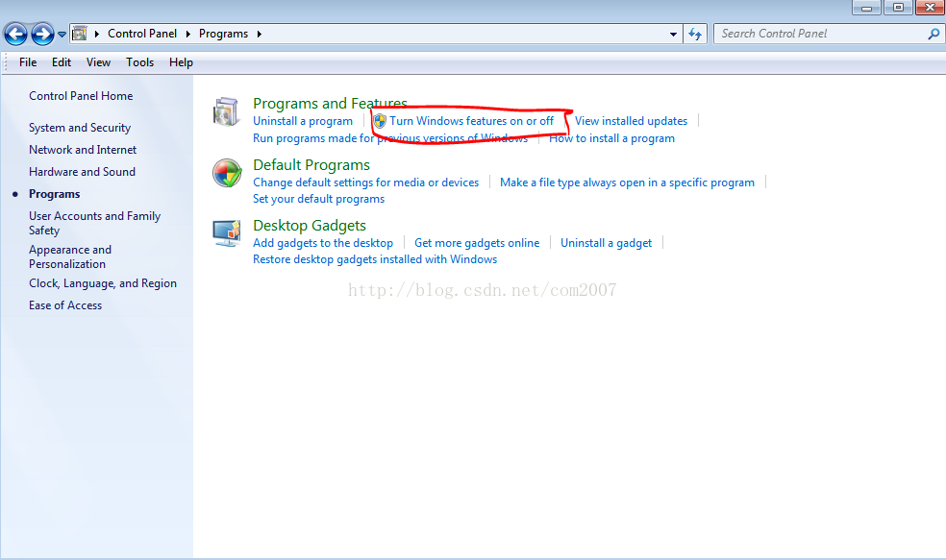This screenshot has width=946, height=560.
Task: Select Programs breadcrumb in address bar
Action: tap(223, 34)
